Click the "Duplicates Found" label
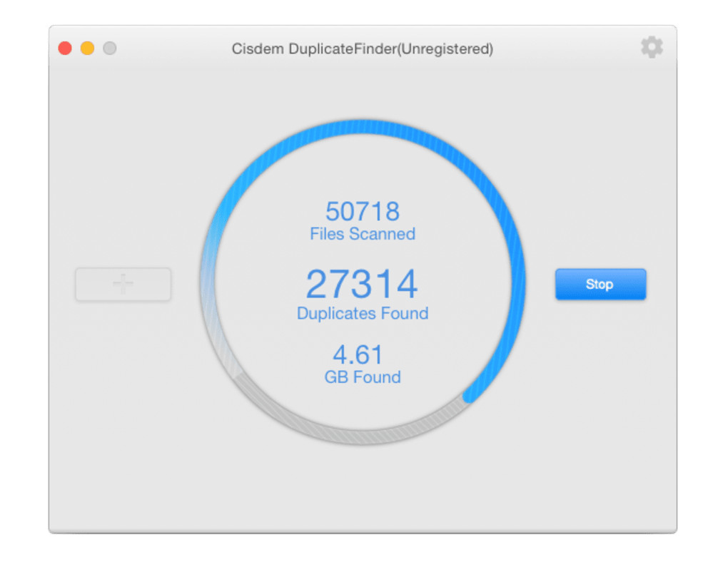The image size is (728, 562). (x=362, y=313)
